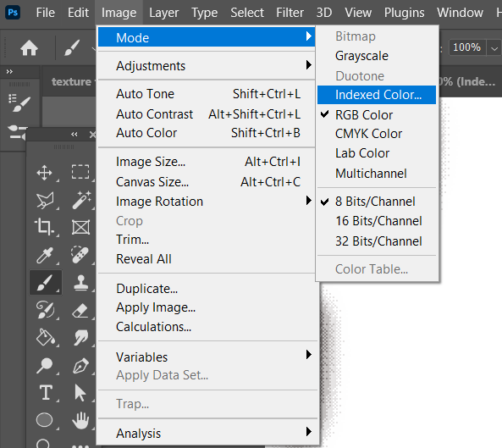Screen dimensions: 502x448
Task: Select the Path Selection tool
Action: [x=80, y=393]
